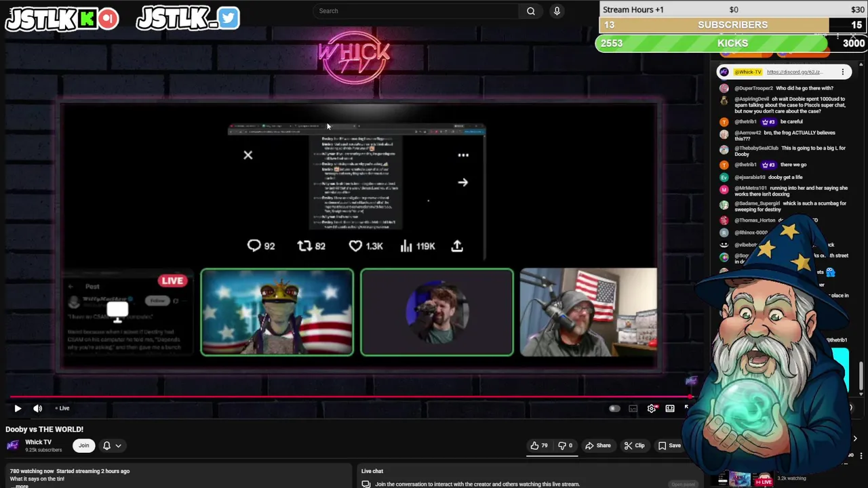868x488 pixels.
Task: Open recommended LIVE video thumbnail 3.2k watching
Action: (746, 479)
